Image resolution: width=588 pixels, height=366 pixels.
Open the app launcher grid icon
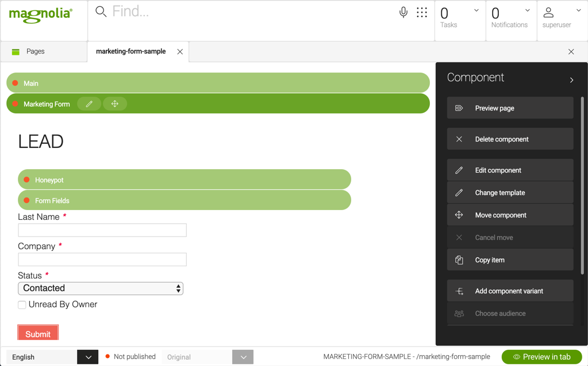422,13
